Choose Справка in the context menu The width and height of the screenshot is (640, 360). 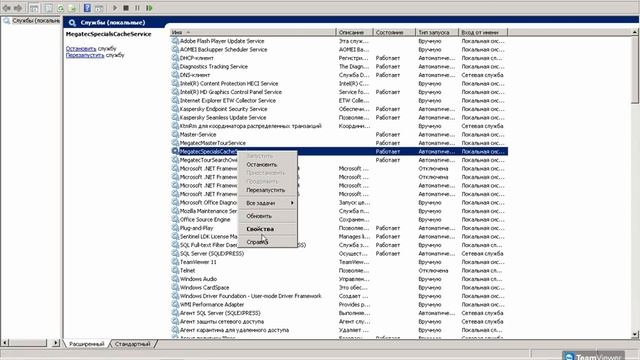[267, 242]
